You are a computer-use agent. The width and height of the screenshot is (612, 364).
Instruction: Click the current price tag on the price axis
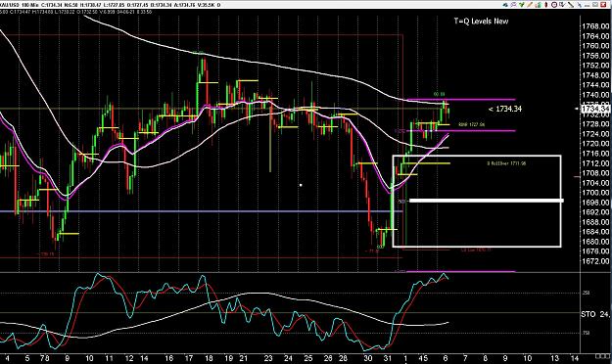click(595, 108)
